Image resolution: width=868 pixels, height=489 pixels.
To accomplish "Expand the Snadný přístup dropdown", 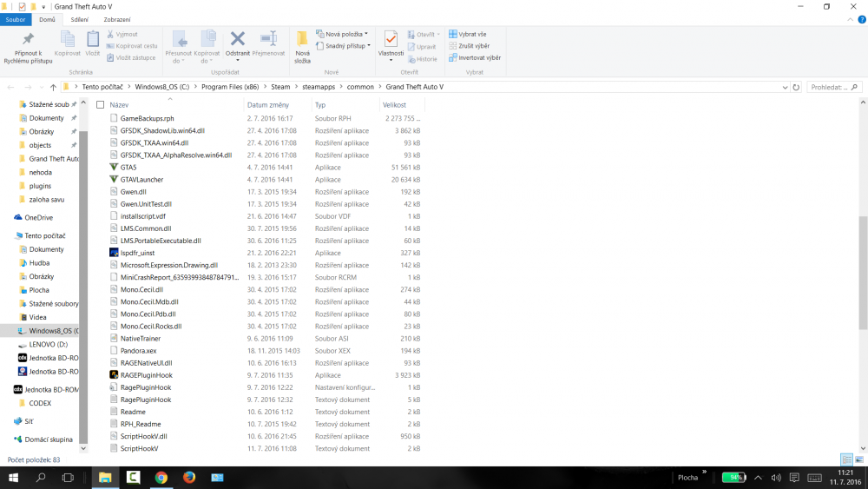I will pyautogui.click(x=345, y=46).
